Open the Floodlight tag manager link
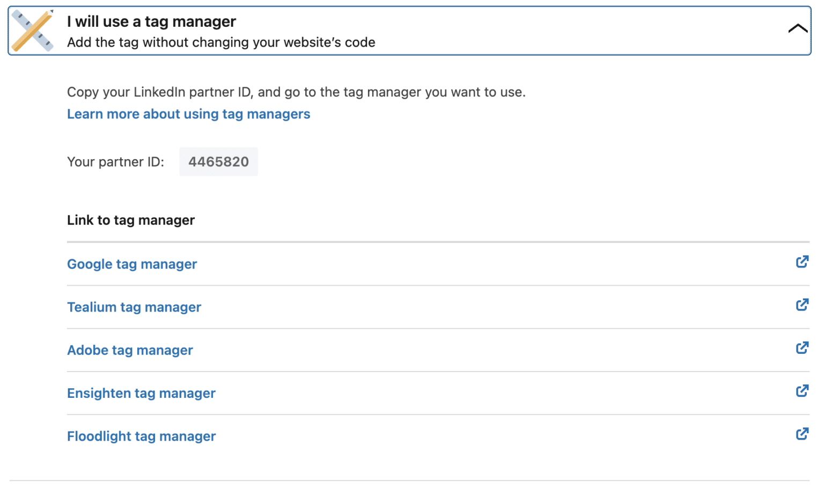 pos(141,436)
